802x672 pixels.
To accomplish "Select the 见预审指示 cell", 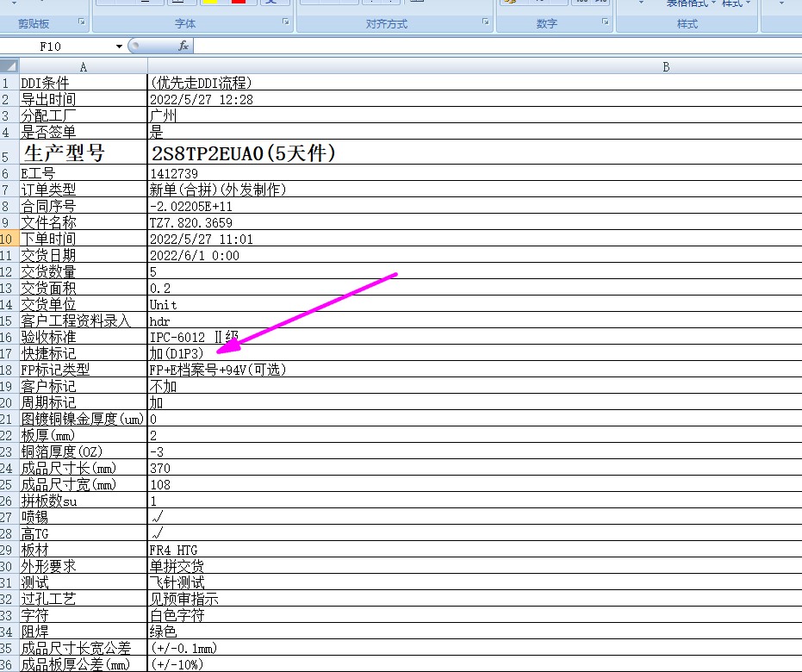I will 475,599.
